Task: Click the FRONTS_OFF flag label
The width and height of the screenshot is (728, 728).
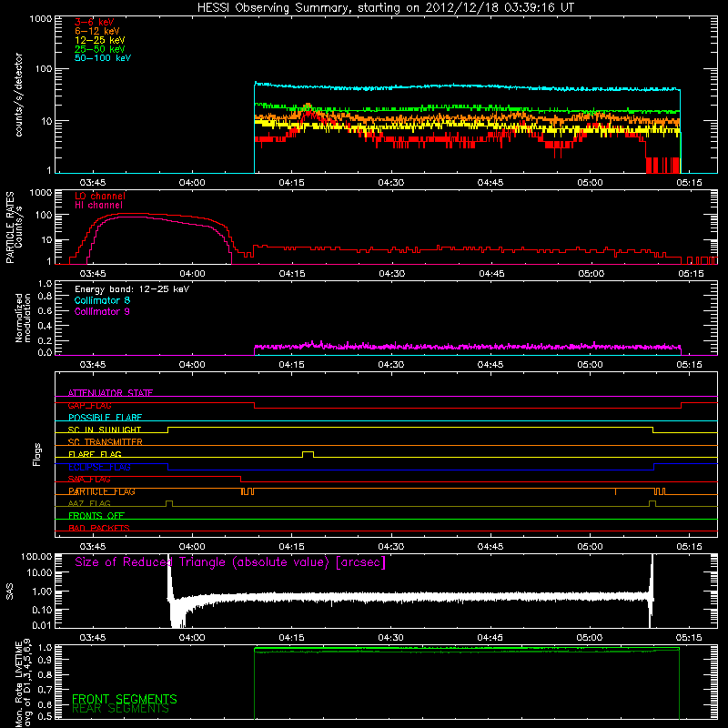Action: click(96, 515)
